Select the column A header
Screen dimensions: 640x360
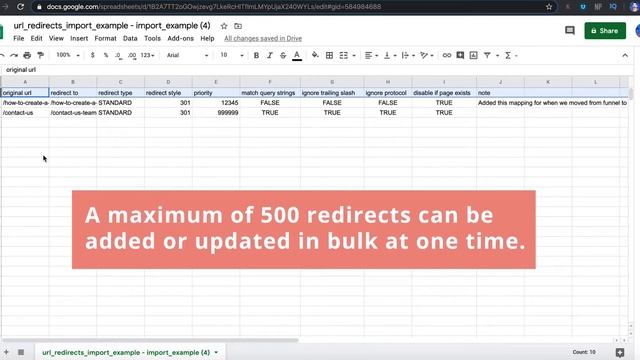(x=25, y=82)
